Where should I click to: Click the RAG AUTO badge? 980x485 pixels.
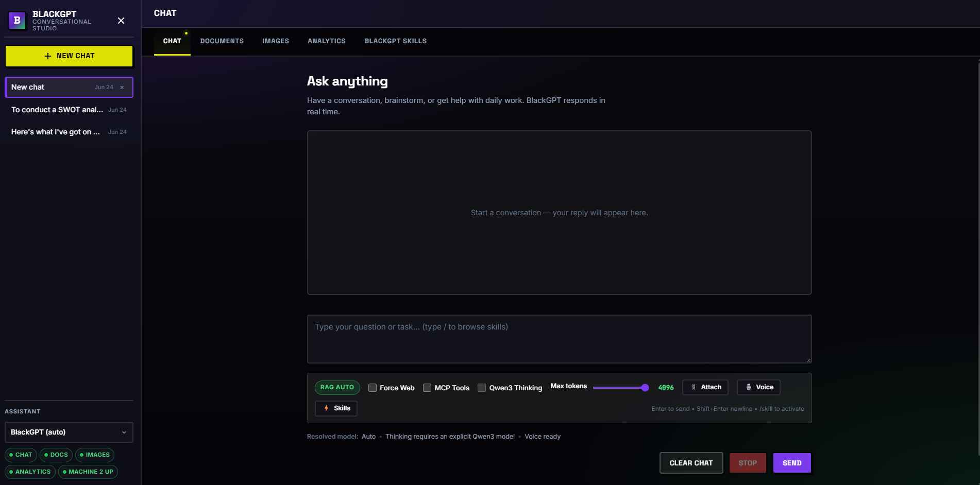tap(337, 387)
